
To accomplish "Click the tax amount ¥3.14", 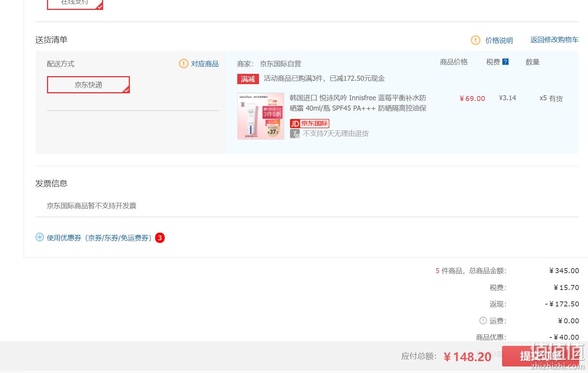I will tap(507, 98).
